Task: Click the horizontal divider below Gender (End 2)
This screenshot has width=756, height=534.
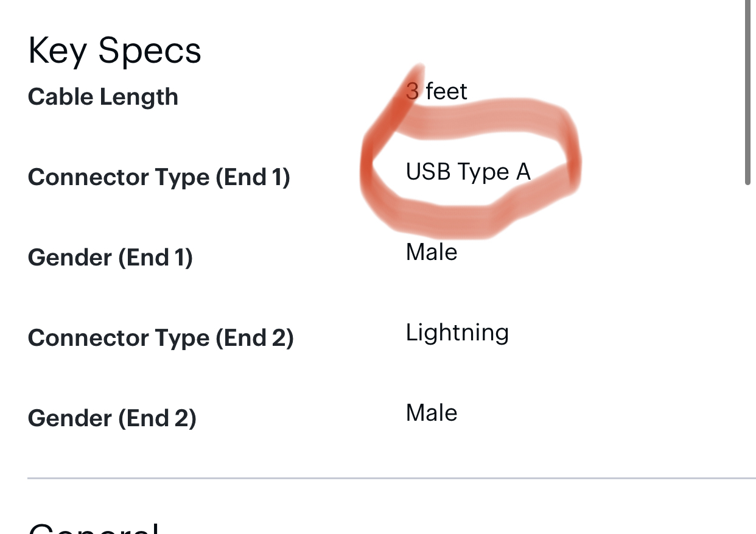Action: click(390, 479)
